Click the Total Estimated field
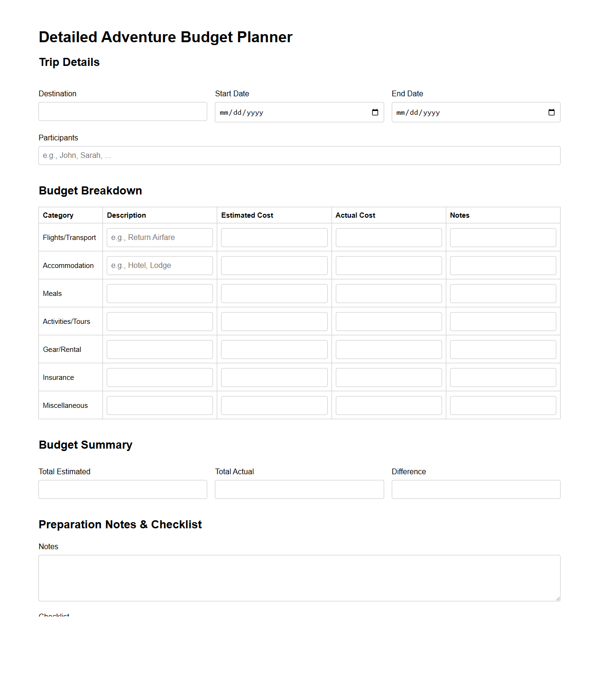This screenshot has width=599, height=700. (x=122, y=489)
